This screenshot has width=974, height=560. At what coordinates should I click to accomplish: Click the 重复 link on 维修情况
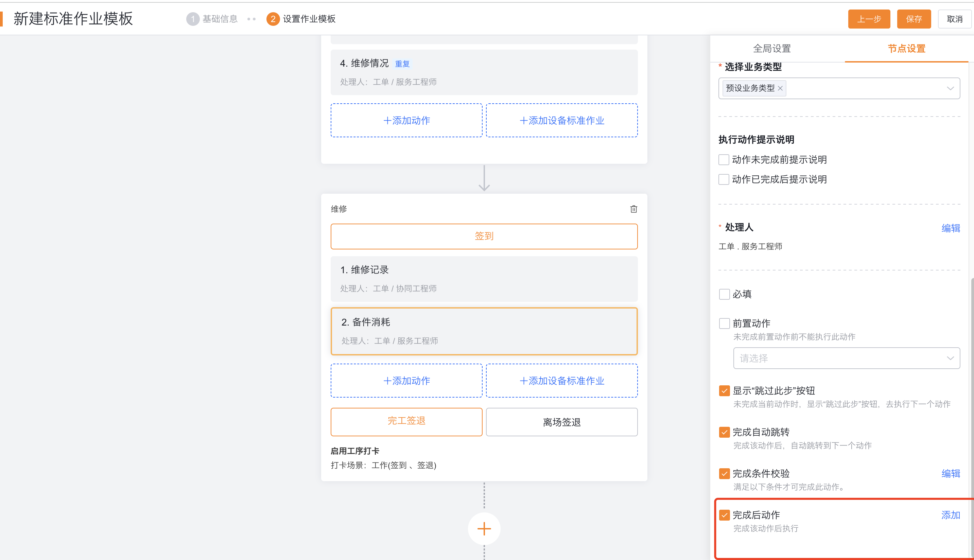coord(402,64)
